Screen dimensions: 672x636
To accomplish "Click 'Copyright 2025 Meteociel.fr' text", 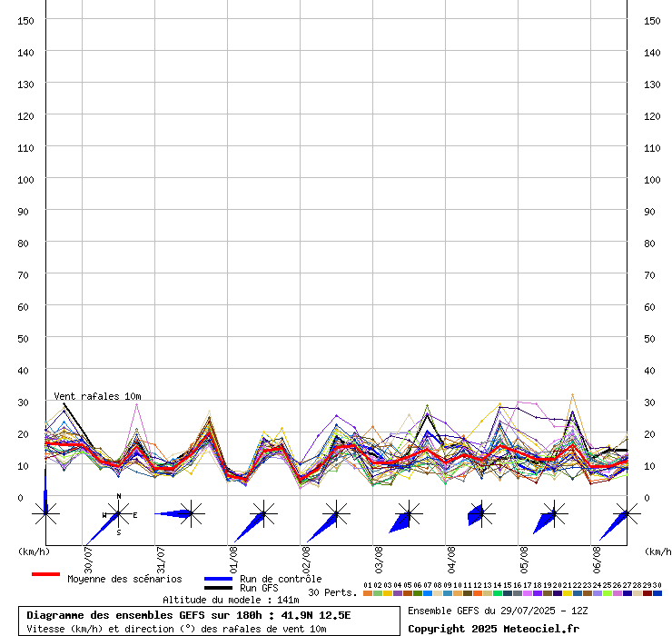I will click(493, 629).
